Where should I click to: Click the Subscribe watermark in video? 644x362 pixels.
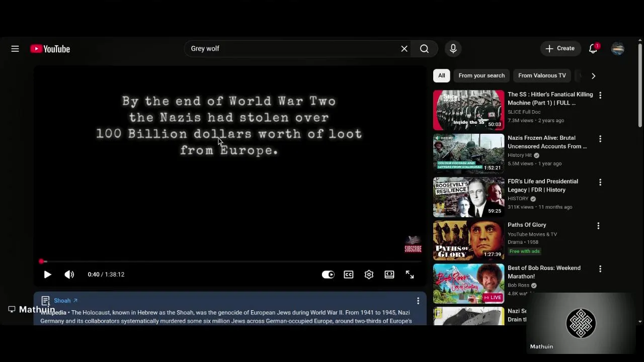click(413, 244)
